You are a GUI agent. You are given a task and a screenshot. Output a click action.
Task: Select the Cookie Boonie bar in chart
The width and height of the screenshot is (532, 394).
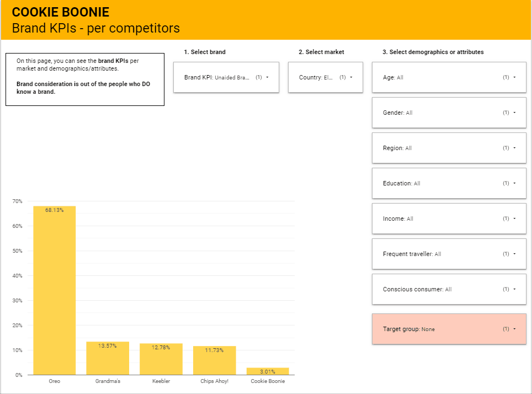pos(268,371)
